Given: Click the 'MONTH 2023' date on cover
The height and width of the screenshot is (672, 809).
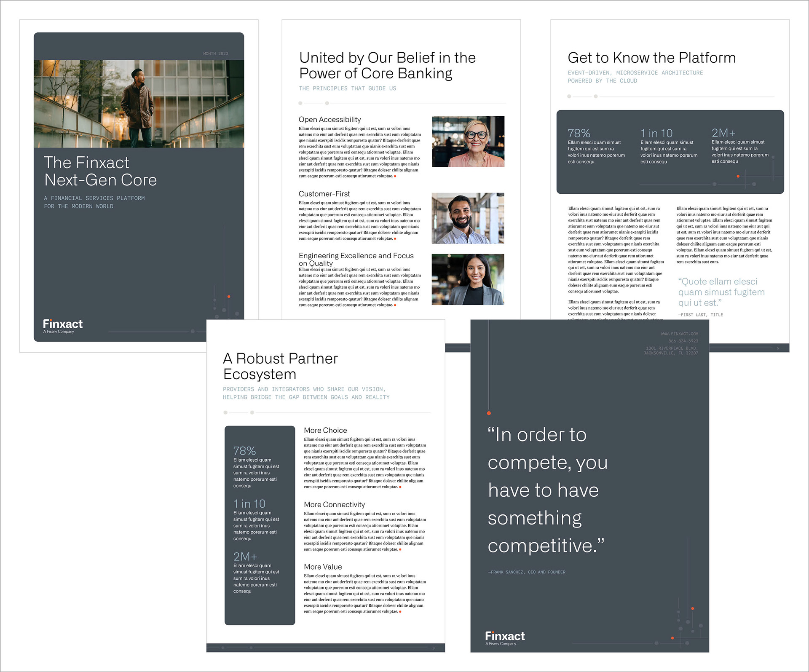Looking at the screenshot, I should tap(216, 54).
